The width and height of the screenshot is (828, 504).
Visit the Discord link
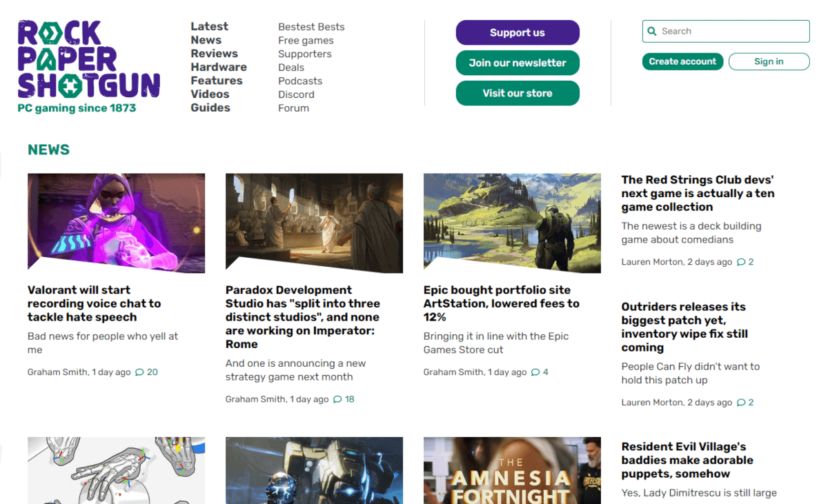point(296,94)
